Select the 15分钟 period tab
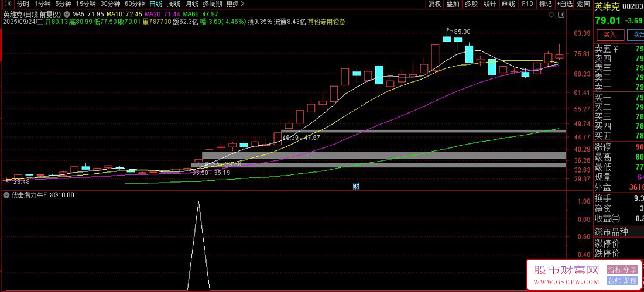 (85, 4)
